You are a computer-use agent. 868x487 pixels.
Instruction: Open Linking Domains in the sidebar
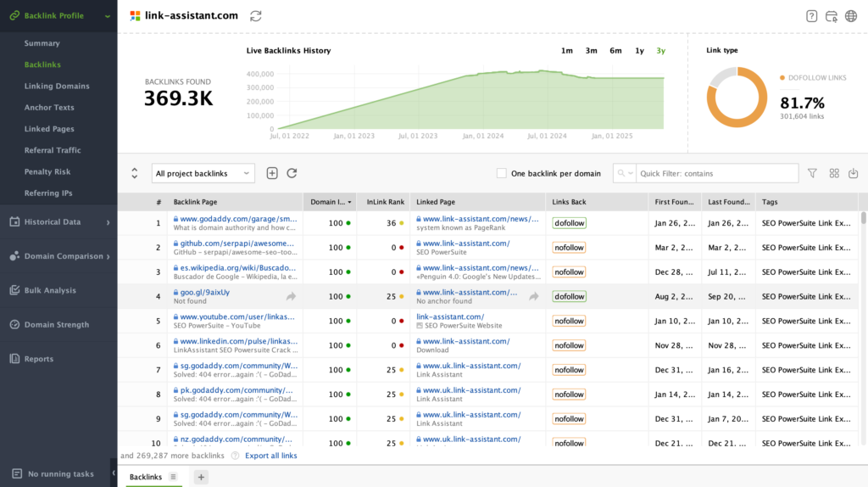(x=57, y=87)
